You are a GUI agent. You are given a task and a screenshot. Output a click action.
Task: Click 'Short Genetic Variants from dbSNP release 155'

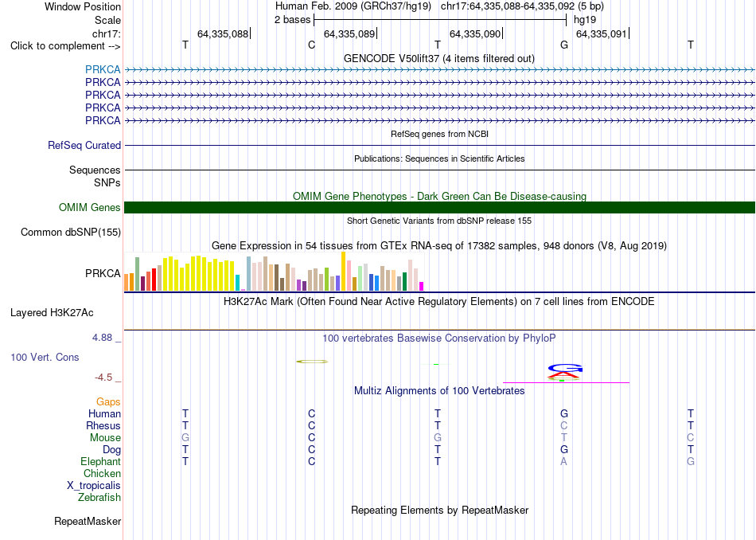(439, 221)
